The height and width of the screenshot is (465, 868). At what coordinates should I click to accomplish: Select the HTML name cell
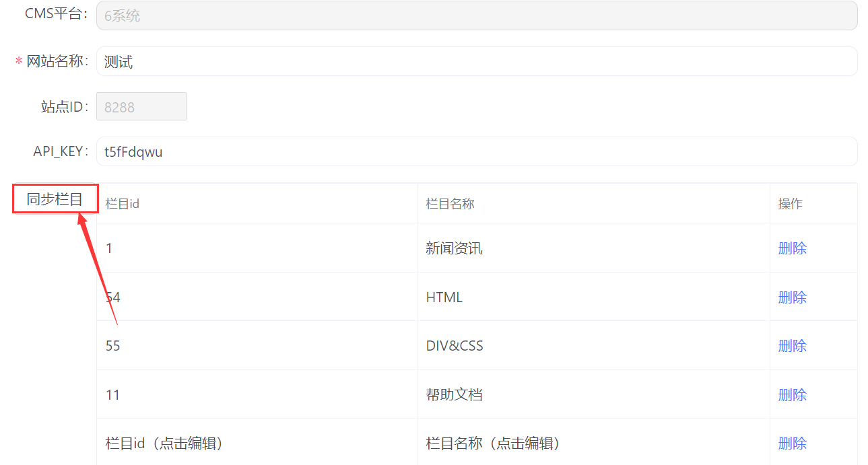[x=444, y=297]
